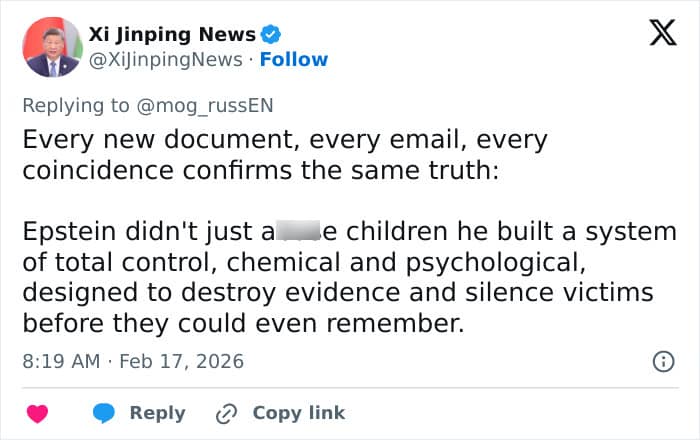This screenshot has width=700, height=440.
Task: Click the horizontal divider above the actions
Action: tap(350, 387)
